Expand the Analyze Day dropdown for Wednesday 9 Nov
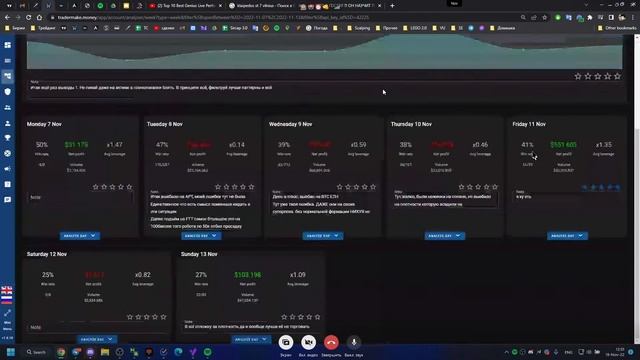640x360 pixels. pos(323,236)
